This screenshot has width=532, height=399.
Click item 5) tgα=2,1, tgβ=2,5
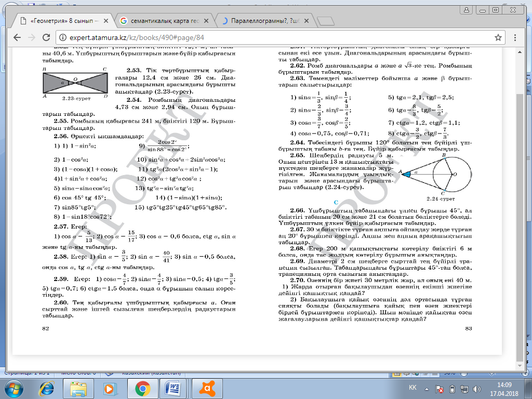coord(421,97)
